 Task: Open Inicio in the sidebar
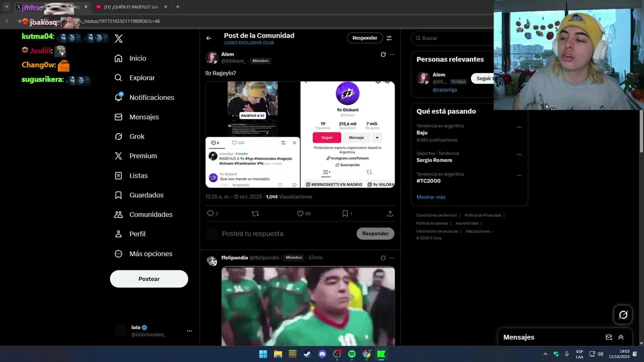coord(130,58)
